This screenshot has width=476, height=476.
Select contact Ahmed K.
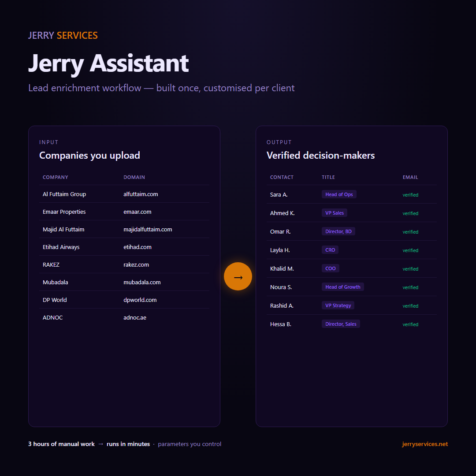tap(283, 213)
